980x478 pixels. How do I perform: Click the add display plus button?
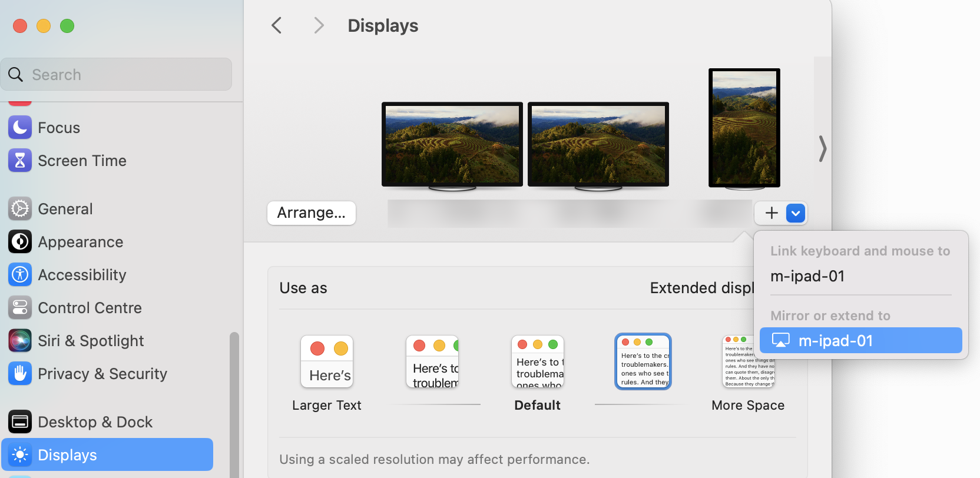[x=772, y=213]
